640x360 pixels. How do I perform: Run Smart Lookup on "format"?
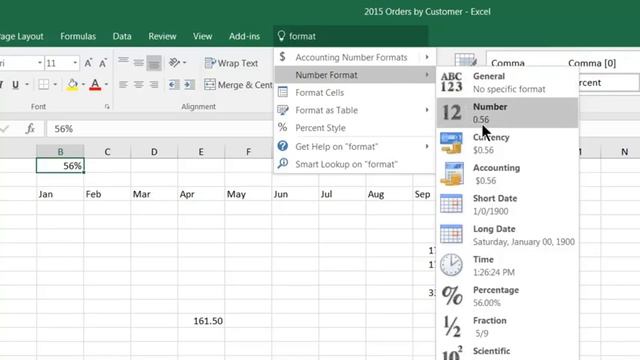tap(354, 164)
